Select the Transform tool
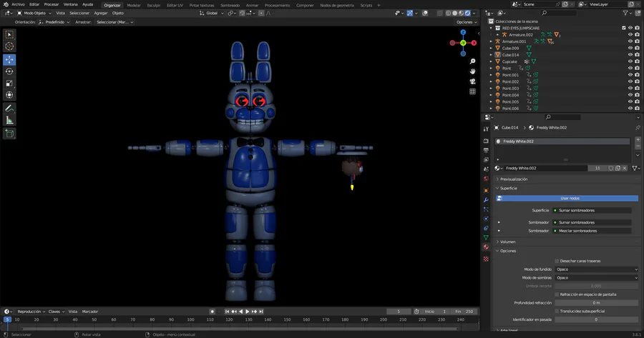Screen dimensions: 644x338 point(9,95)
